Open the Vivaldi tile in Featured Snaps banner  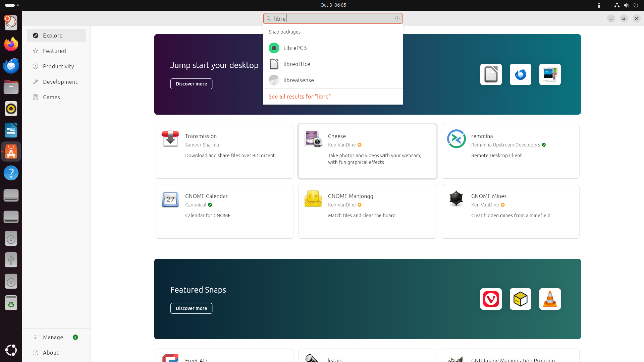point(491,299)
